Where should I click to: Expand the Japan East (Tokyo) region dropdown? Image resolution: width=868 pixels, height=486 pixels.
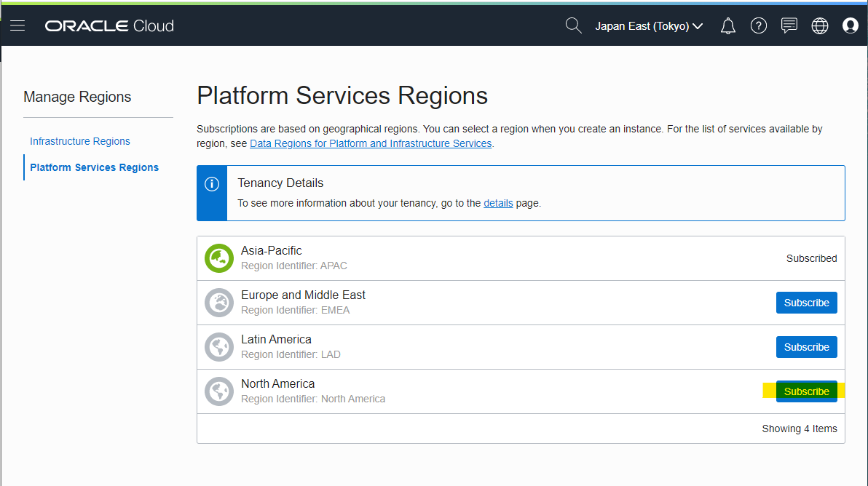pos(649,26)
